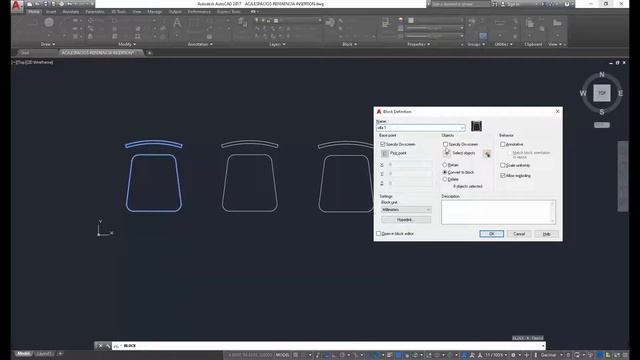Select the Delete radio button
The width and height of the screenshot is (640, 360).
coord(445,179)
